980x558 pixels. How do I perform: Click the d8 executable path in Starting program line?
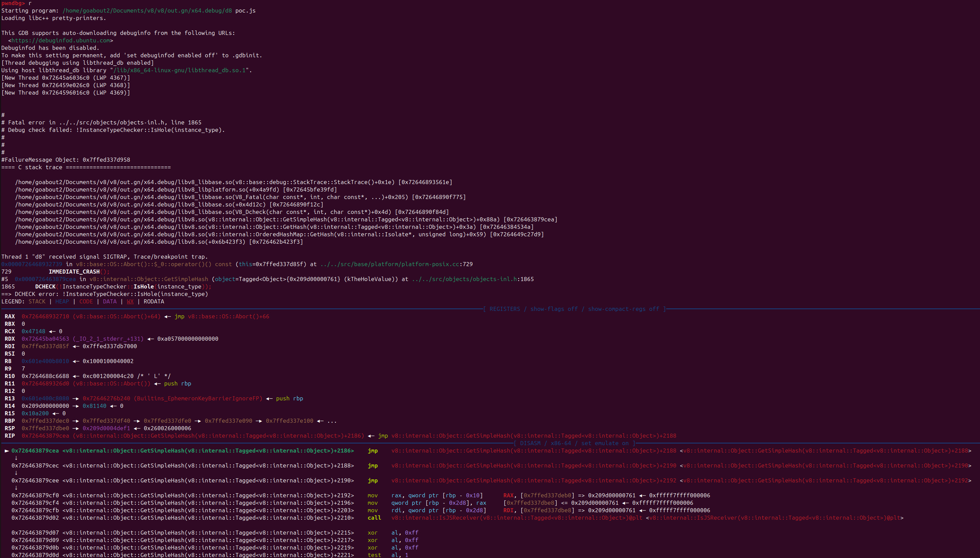[x=147, y=11]
